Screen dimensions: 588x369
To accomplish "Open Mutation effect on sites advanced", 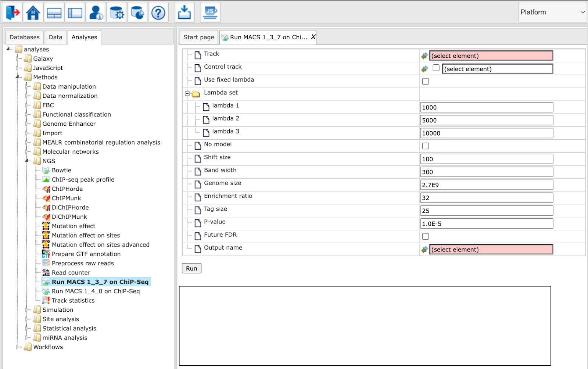I will 100,245.
